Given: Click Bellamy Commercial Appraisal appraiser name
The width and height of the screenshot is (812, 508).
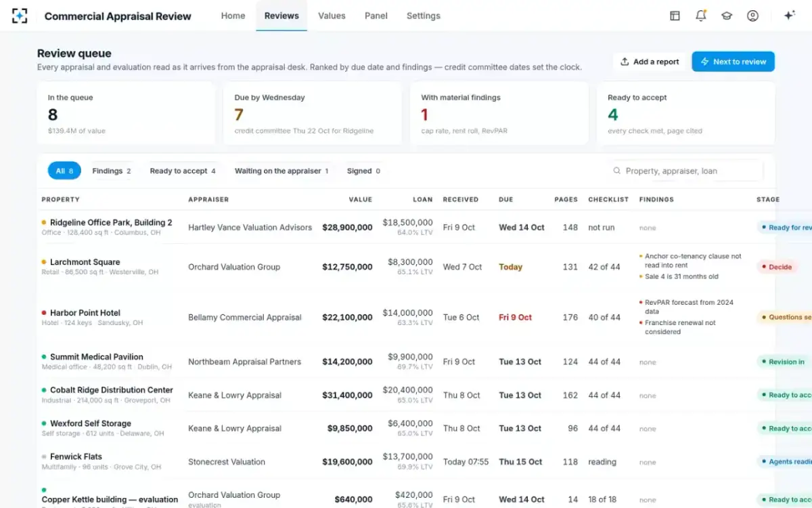Looking at the screenshot, I should pyautogui.click(x=245, y=317).
